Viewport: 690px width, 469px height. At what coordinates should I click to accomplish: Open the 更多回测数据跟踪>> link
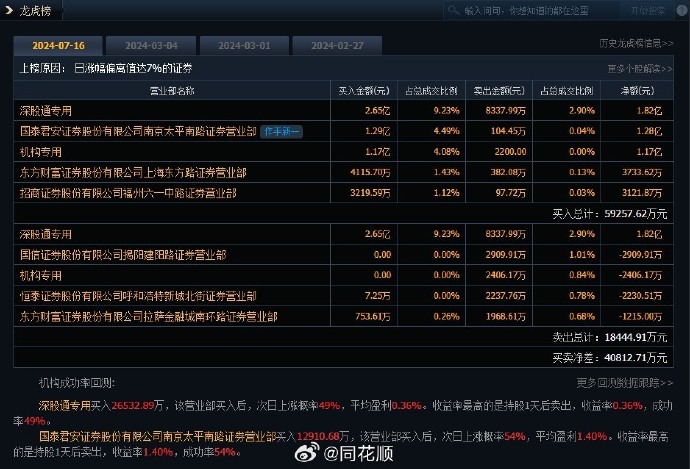point(625,383)
